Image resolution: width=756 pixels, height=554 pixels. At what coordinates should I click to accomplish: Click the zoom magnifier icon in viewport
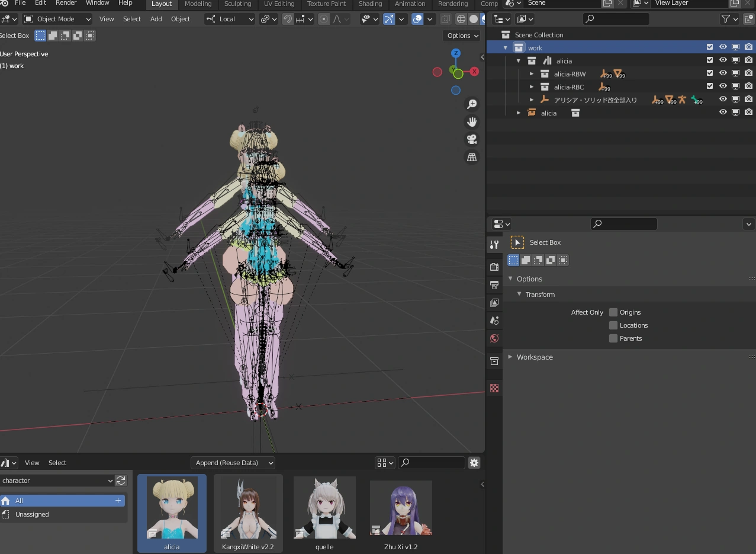(x=472, y=104)
